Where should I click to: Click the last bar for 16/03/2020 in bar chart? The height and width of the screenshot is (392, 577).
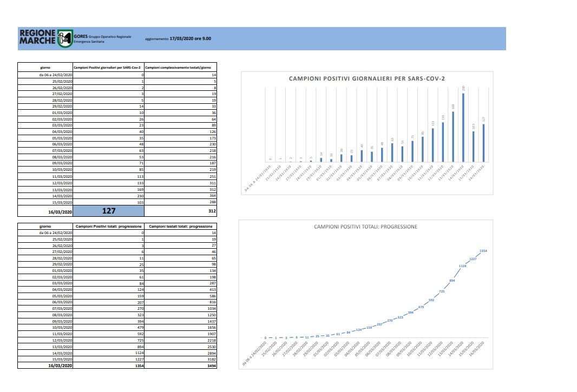(483, 143)
